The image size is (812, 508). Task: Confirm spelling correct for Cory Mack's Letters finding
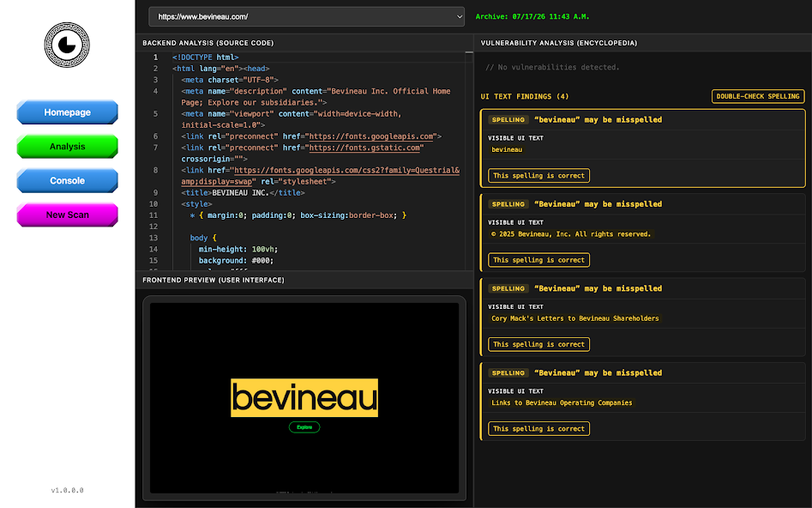point(538,344)
